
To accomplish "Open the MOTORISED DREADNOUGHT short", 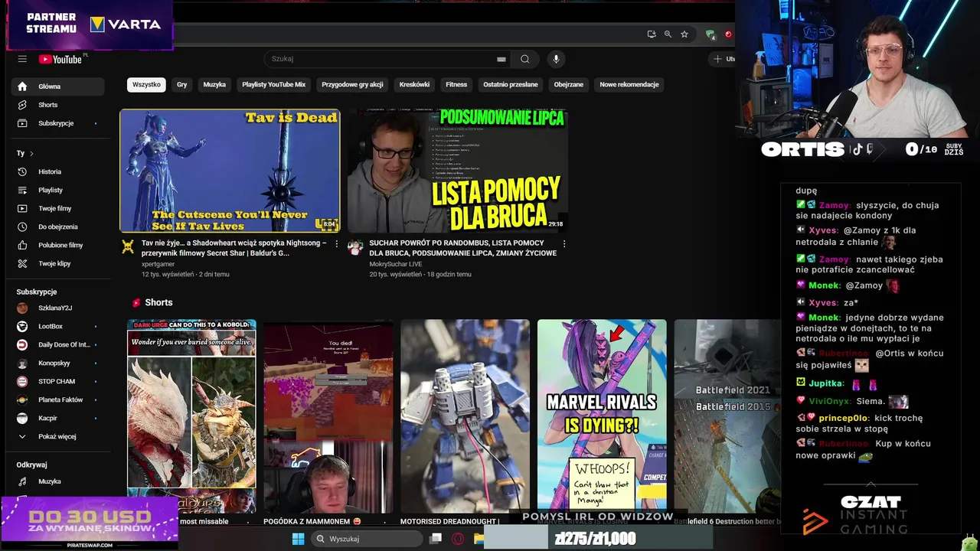I will click(x=465, y=416).
